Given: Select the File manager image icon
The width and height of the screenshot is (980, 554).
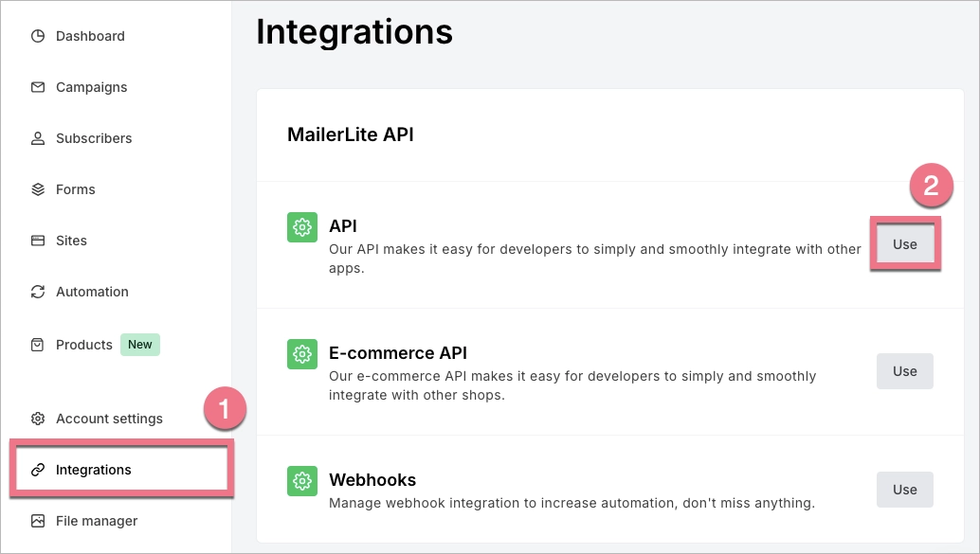Looking at the screenshot, I should click(37, 520).
